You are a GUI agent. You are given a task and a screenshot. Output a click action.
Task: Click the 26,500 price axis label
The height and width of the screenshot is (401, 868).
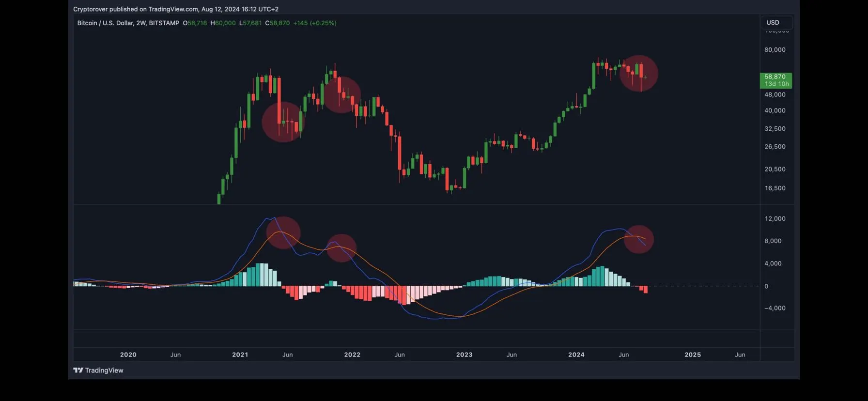pyautogui.click(x=775, y=147)
